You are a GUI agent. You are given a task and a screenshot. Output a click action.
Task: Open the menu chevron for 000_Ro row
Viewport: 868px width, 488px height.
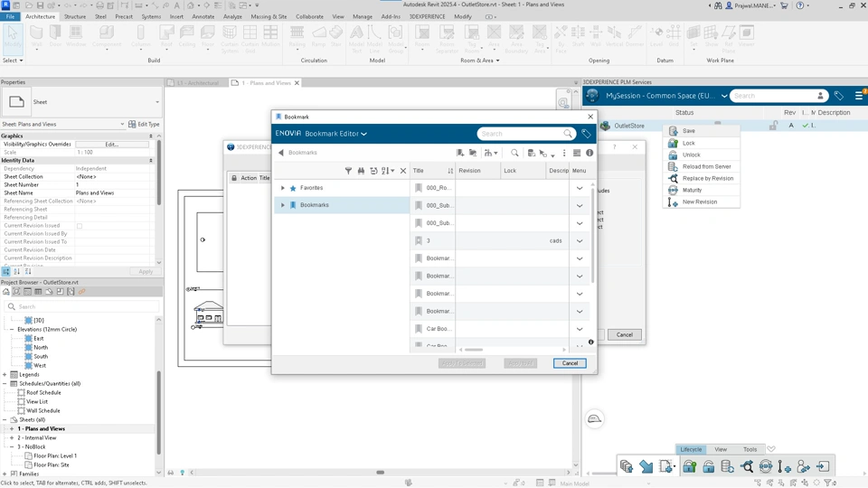580,188
